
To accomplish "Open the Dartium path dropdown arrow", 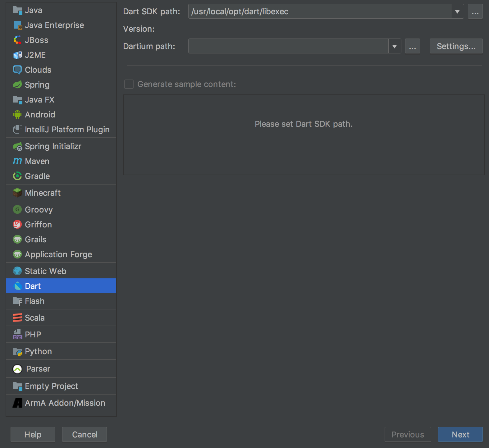I will (395, 46).
